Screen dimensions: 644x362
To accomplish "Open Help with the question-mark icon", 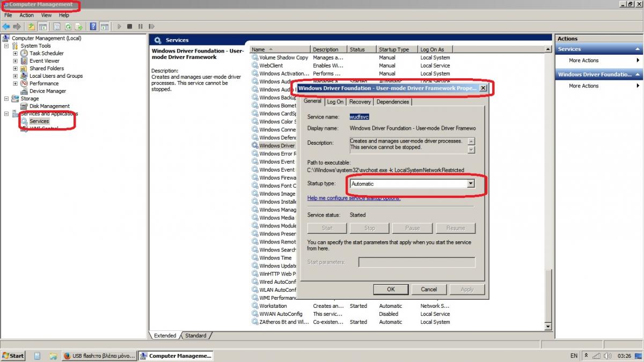I will point(93,26).
